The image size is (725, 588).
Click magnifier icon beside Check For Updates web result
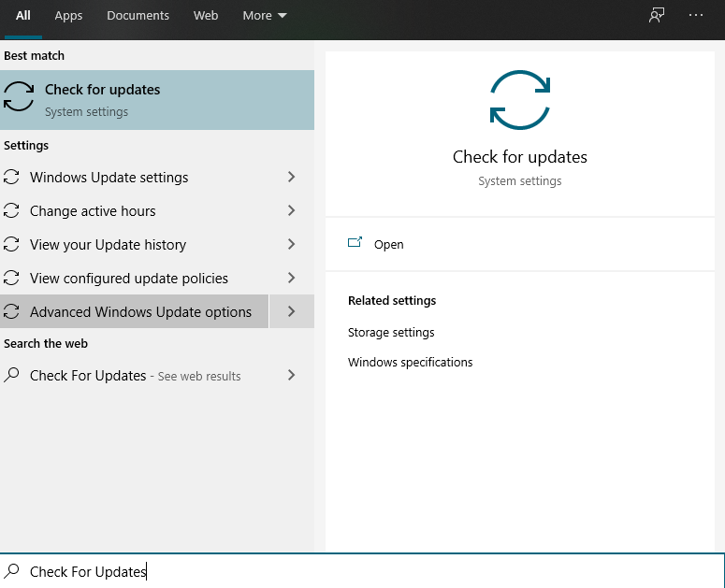11,375
